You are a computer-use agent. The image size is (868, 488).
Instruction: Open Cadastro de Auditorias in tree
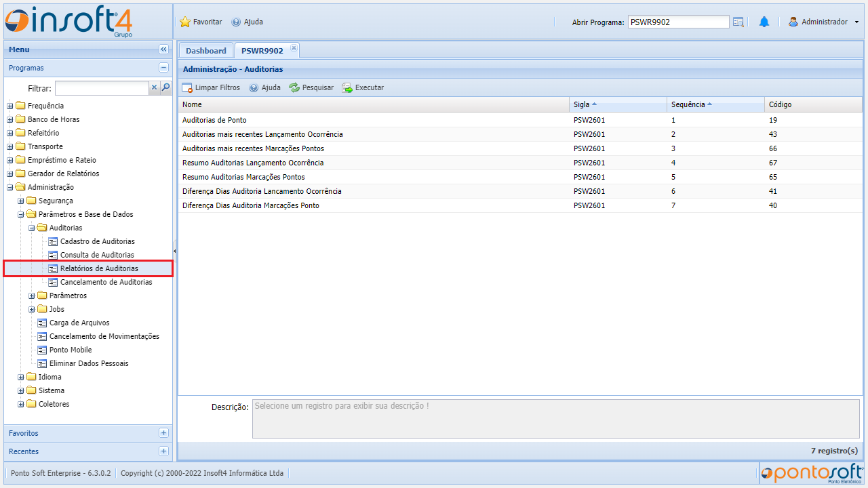tap(97, 241)
